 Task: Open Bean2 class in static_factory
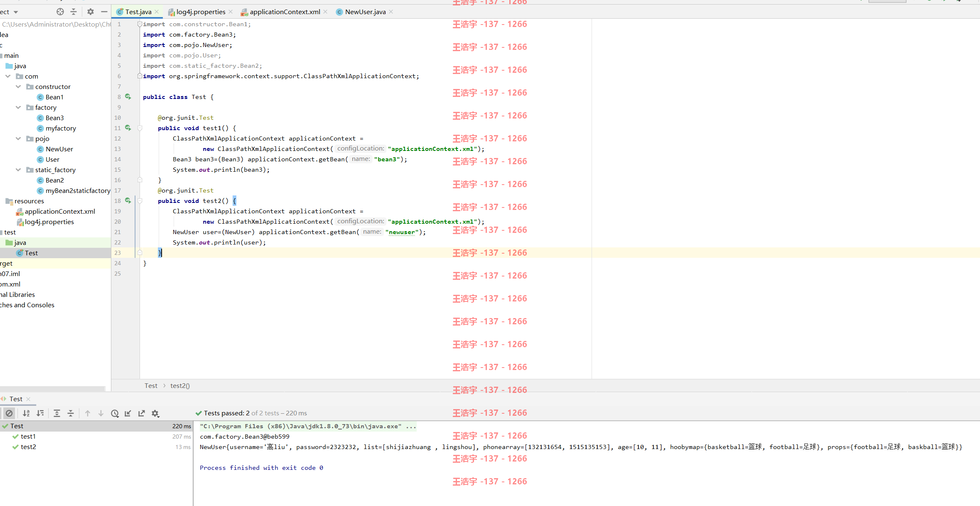[x=50, y=180]
